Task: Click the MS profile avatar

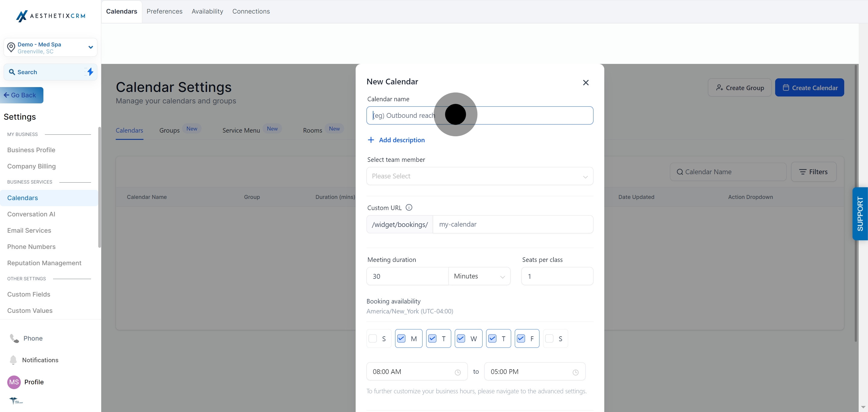Action: coord(14,382)
